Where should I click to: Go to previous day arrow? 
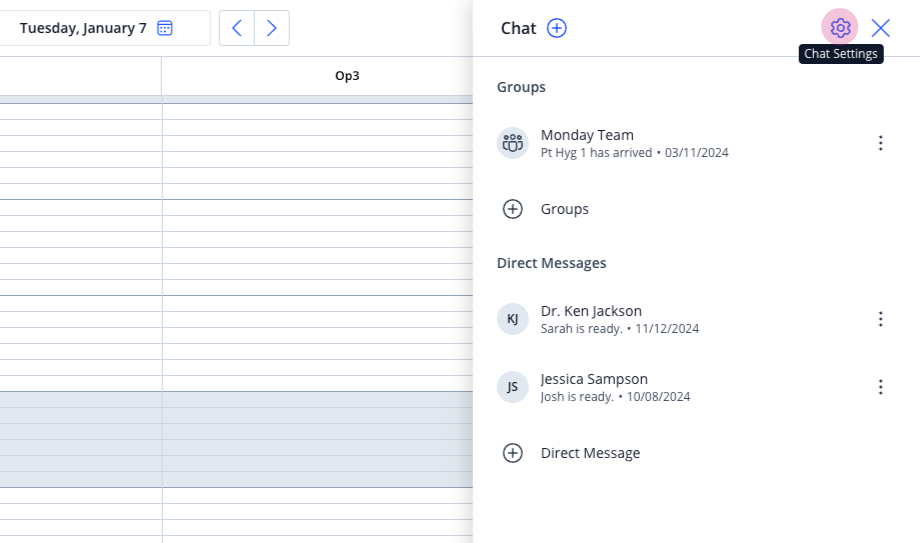pyautogui.click(x=237, y=28)
